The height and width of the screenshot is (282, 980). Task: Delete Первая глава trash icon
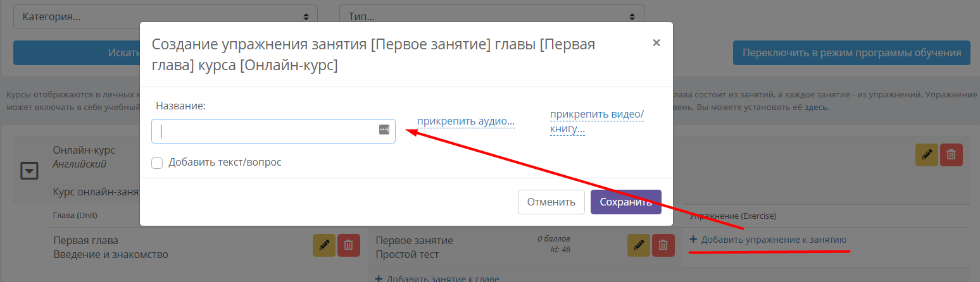(x=348, y=245)
